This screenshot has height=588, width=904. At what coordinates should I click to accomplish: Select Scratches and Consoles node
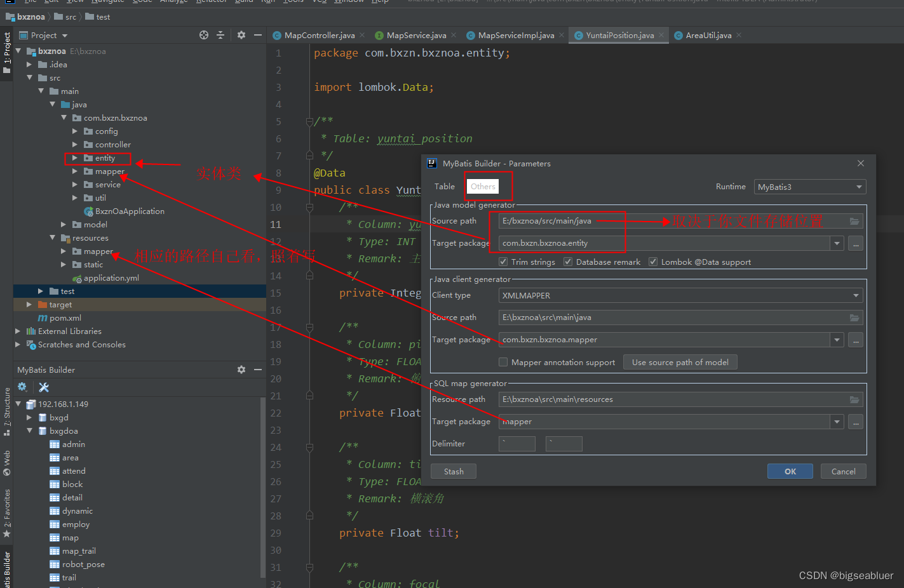tap(81, 345)
